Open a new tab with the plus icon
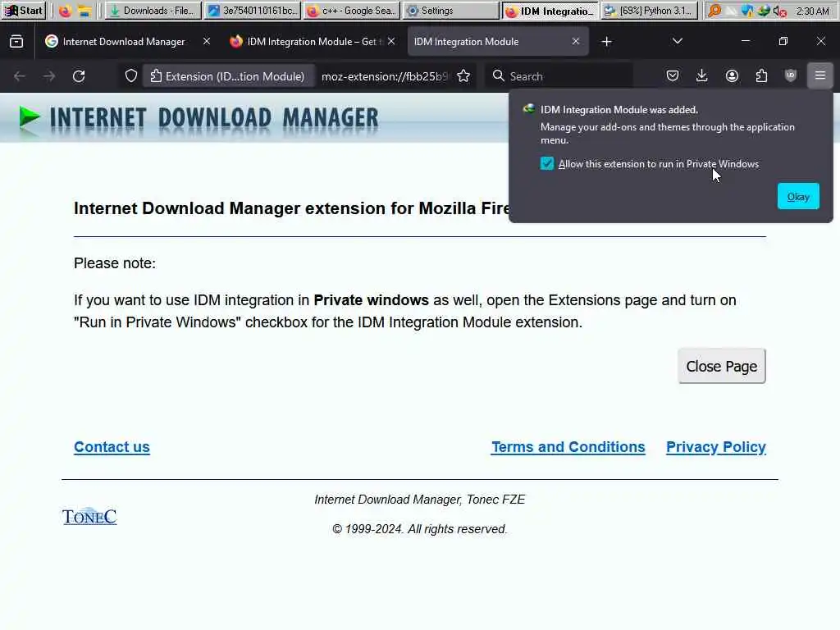The width and height of the screenshot is (840, 630). [x=606, y=41]
